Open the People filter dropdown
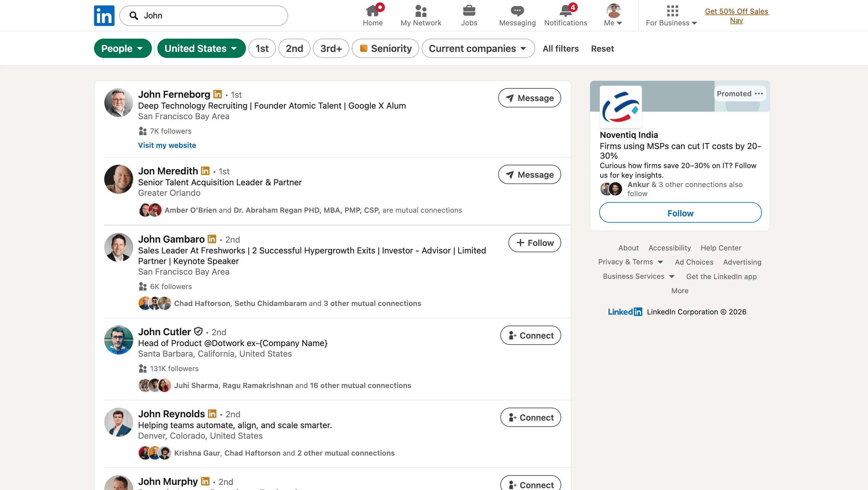 pos(123,48)
